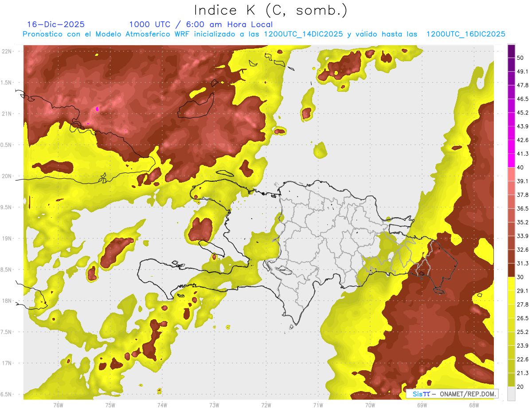Click colorbar value "30"

coord(521,277)
